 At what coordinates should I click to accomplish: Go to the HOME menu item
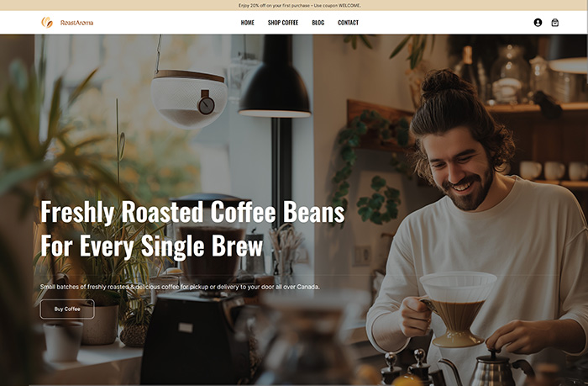pyautogui.click(x=247, y=23)
